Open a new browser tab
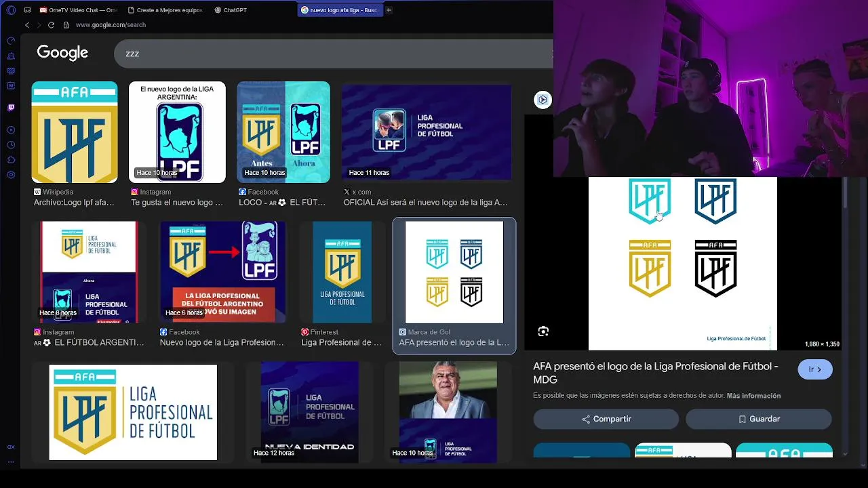The image size is (868, 488). [x=389, y=10]
